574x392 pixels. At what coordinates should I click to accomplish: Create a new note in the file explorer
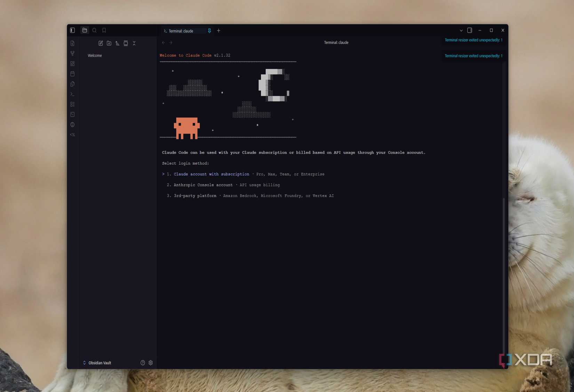[x=101, y=43]
